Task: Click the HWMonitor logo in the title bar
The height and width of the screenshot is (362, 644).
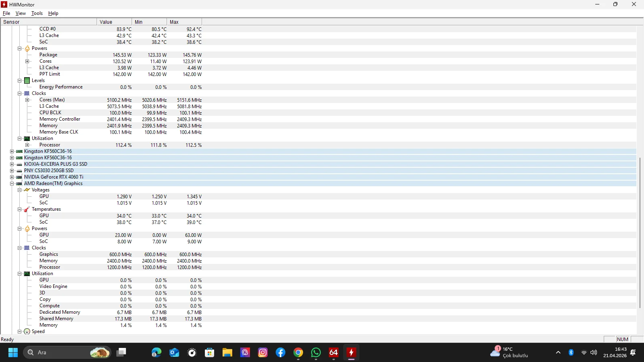Action: tap(4, 4)
